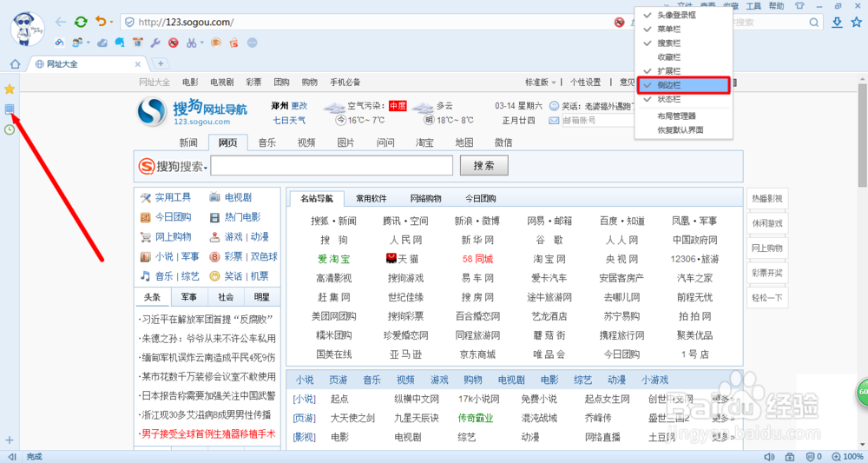The width and height of the screenshot is (868, 463).
Task: Open the account people toolbar icon
Action: point(77,43)
